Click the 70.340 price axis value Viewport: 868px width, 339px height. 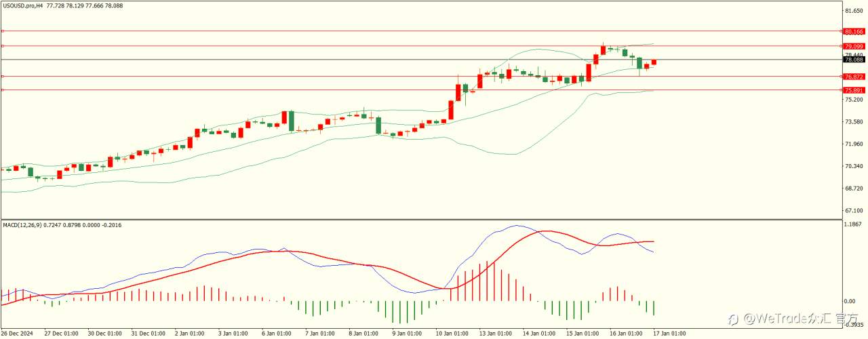(854, 166)
